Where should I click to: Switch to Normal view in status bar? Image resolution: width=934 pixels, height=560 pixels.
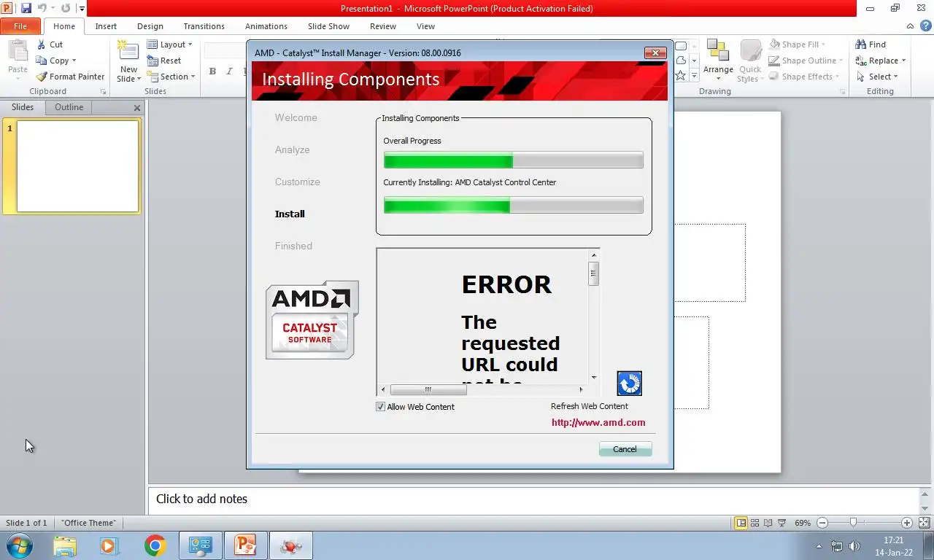pyautogui.click(x=741, y=523)
